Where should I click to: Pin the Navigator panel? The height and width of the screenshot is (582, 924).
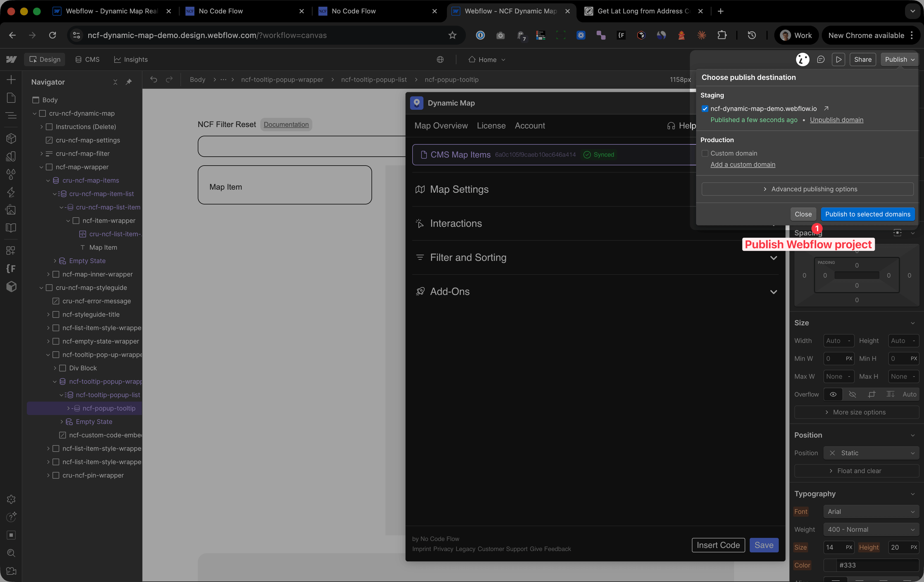[x=129, y=82]
